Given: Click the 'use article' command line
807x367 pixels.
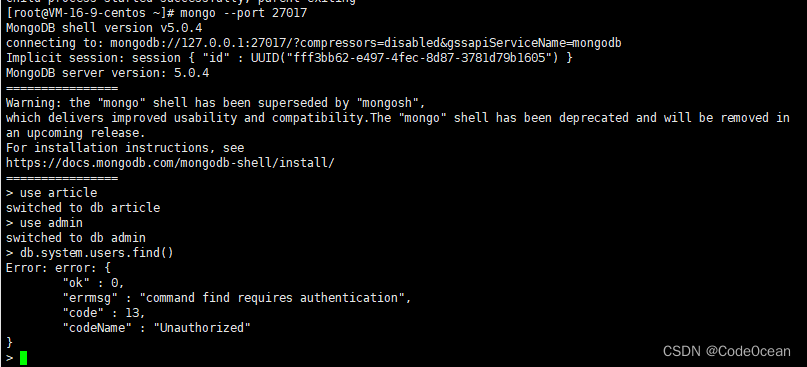Looking at the screenshot, I should [x=51, y=193].
